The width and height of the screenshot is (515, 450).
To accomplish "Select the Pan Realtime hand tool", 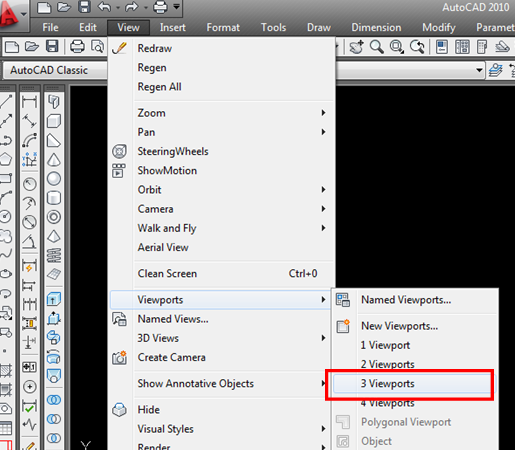I will 356,47.
